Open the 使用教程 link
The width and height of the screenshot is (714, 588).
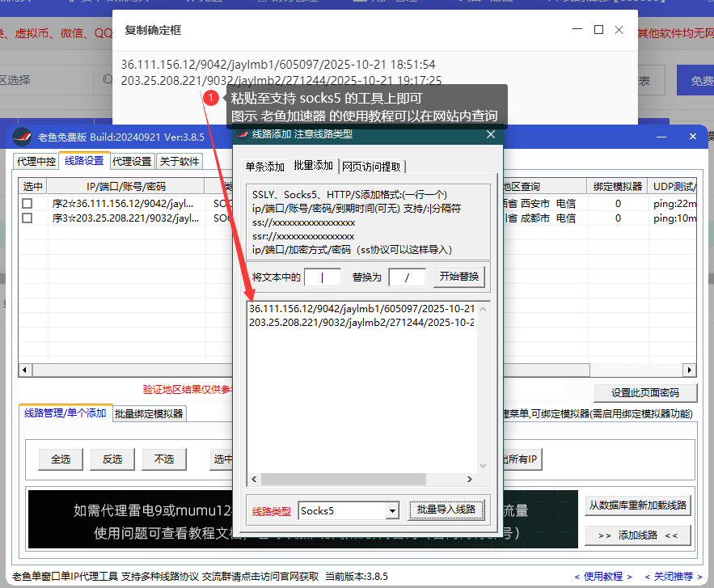[601, 576]
